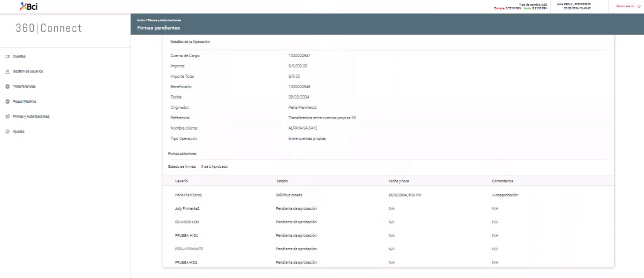The width and height of the screenshot is (644, 278).
Task: Click the Cuentas card icon in sidebar
Action: tap(7, 56)
